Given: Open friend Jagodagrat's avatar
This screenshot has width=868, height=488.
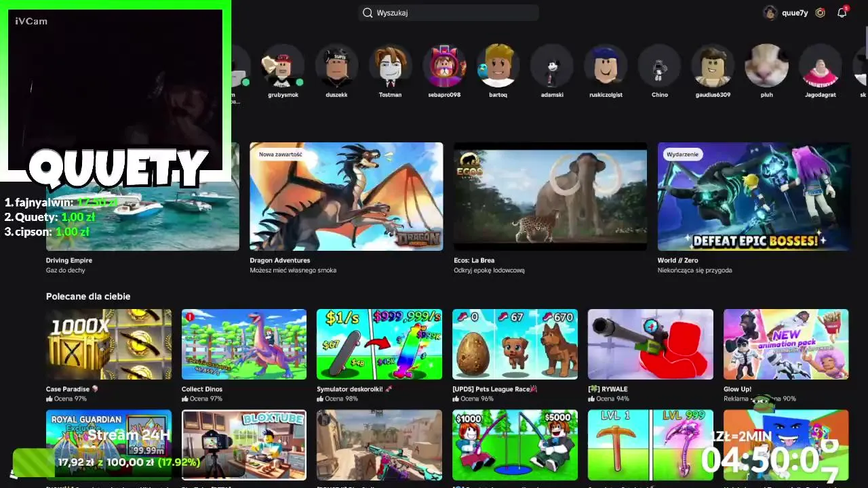Looking at the screenshot, I should 821,66.
